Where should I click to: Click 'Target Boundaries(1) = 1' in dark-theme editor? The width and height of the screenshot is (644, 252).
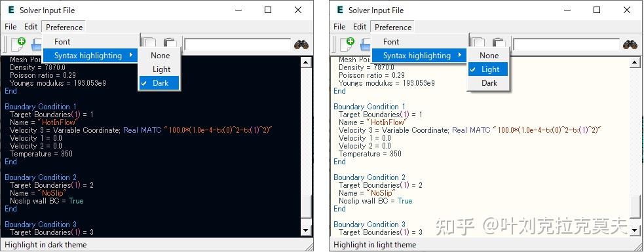coord(51,115)
